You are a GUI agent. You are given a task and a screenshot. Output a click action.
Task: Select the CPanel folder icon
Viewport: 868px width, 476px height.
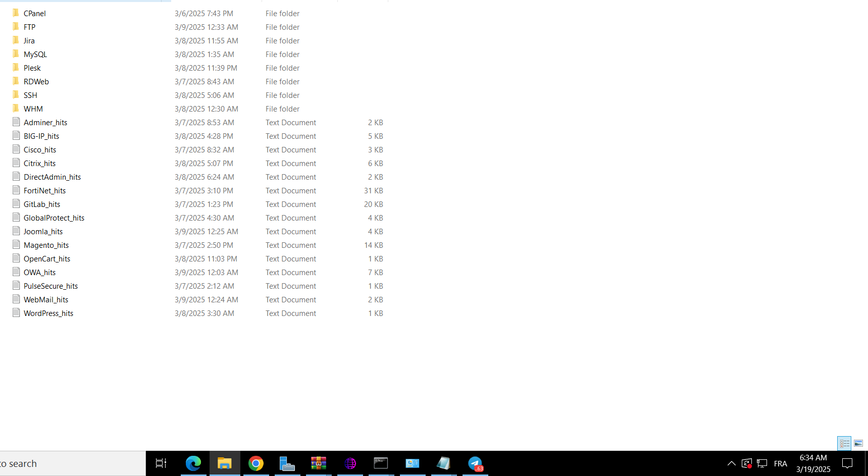click(16, 13)
